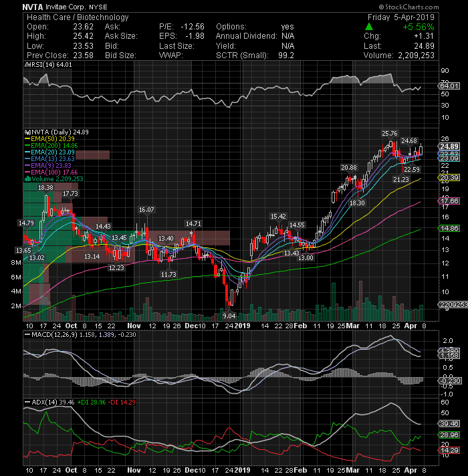Click the Prev Close value 23.58

pos(83,55)
